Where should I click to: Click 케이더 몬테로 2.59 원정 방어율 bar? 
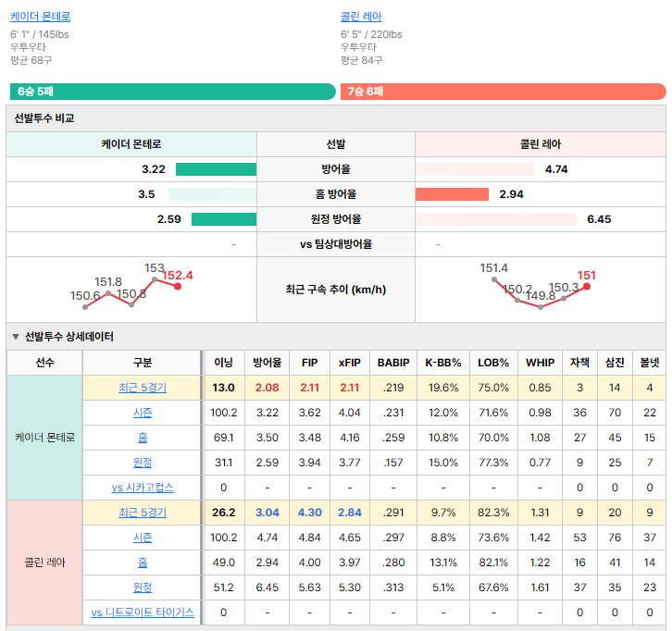tap(224, 219)
